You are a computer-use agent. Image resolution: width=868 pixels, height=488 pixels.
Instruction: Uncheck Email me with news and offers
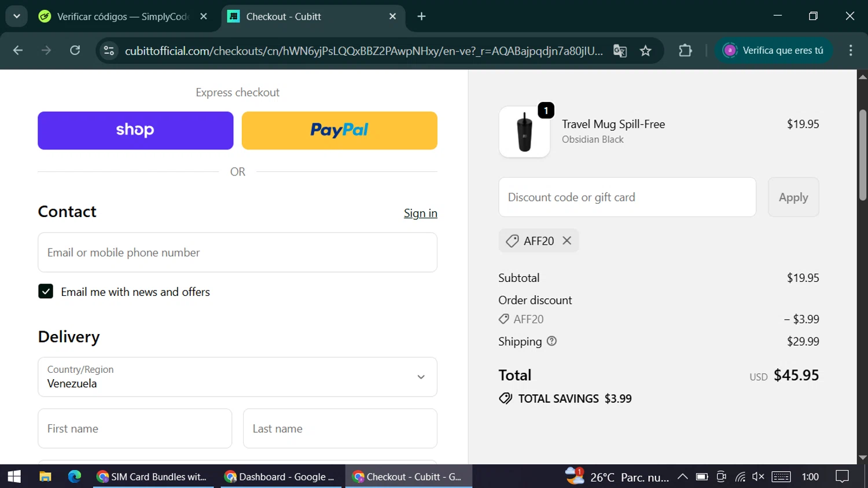46,291
